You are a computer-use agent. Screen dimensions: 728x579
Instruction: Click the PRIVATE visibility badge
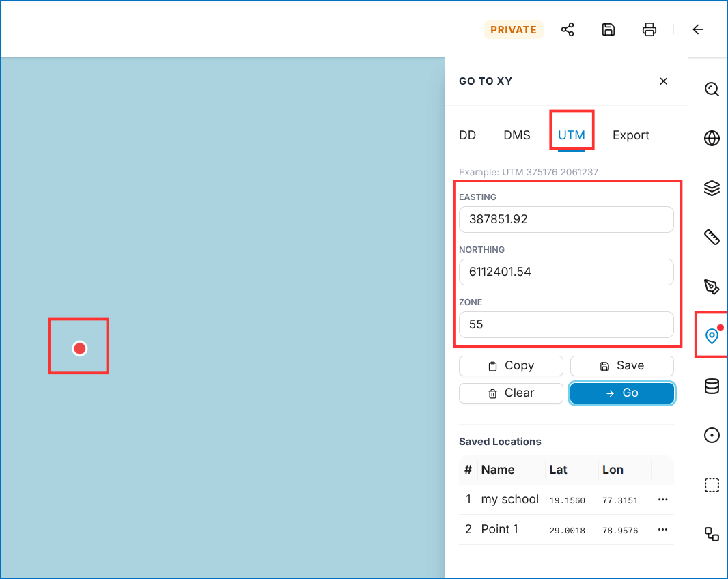pyautogui.click(x=513, y=30)
